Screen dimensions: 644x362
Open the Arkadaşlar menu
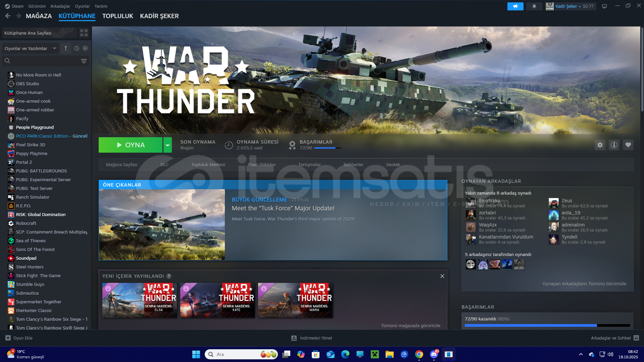[x=60, y=6]
